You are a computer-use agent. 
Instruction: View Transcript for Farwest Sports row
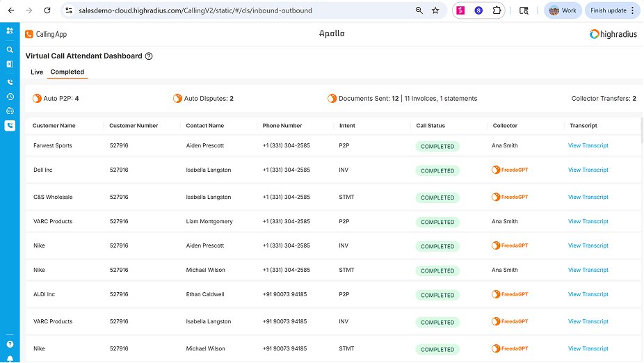click(588, 146)
